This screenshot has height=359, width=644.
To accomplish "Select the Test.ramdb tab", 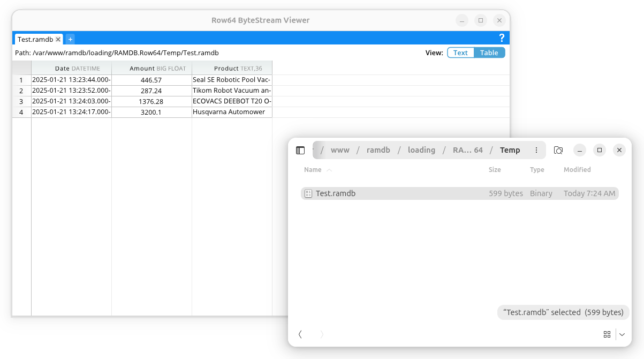I will tap(35, 39).
